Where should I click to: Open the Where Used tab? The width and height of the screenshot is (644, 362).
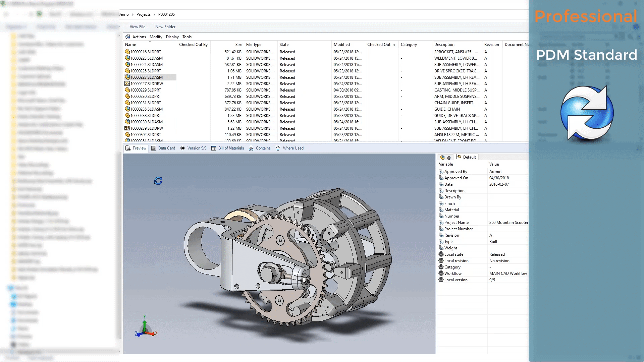click(x=289, y=148)
